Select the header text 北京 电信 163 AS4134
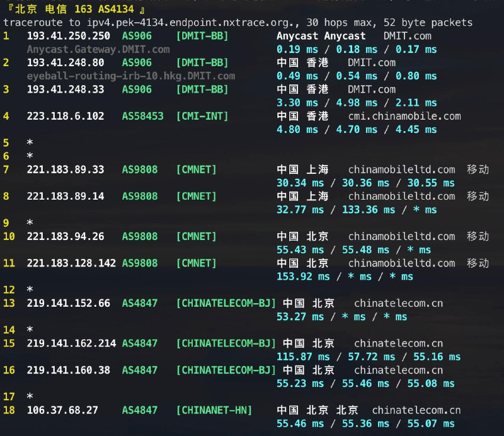This screenshot has width=504, height=436. [74, 9]
